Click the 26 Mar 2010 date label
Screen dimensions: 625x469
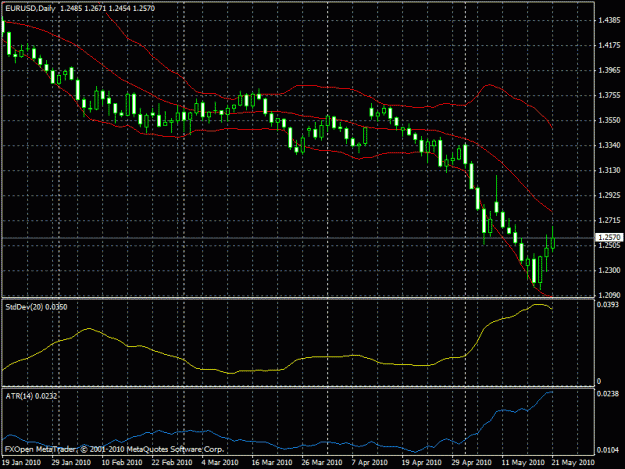322,463
